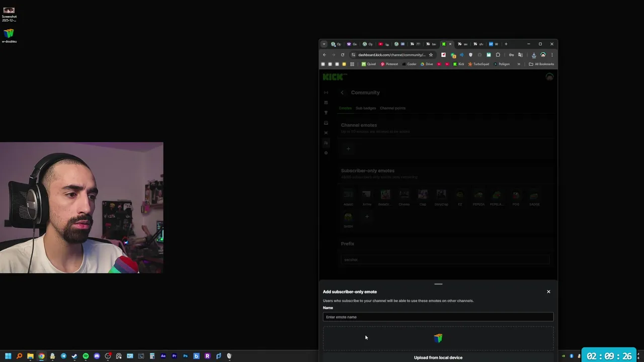The height and width of the screenshot is (362, 644).
Task: Switch to the 'W' browser tab
Action: point(494,44)
